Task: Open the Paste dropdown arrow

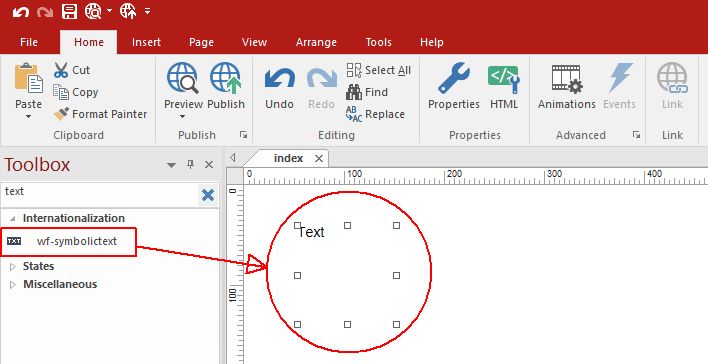Action: click(28, 117)
